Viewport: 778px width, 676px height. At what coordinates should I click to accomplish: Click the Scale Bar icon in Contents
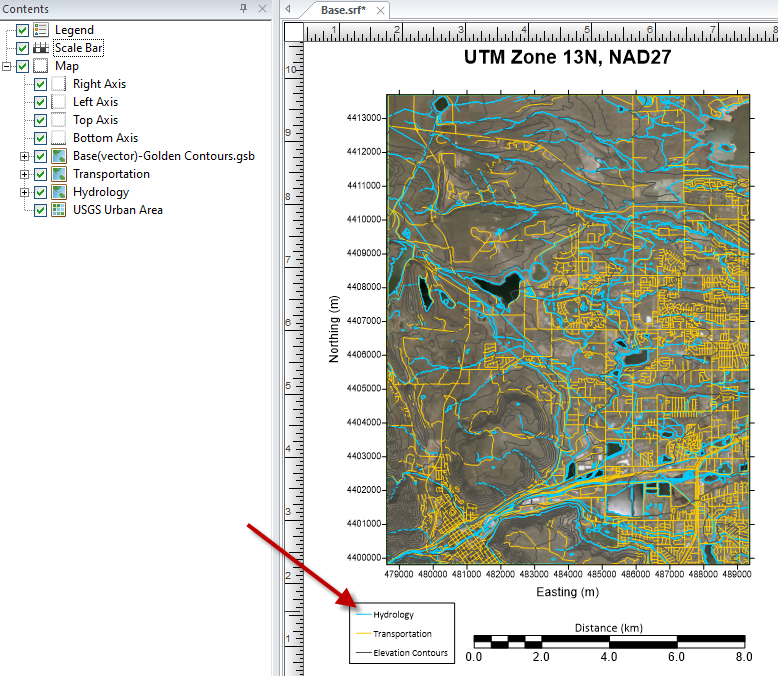pos(41,48)
